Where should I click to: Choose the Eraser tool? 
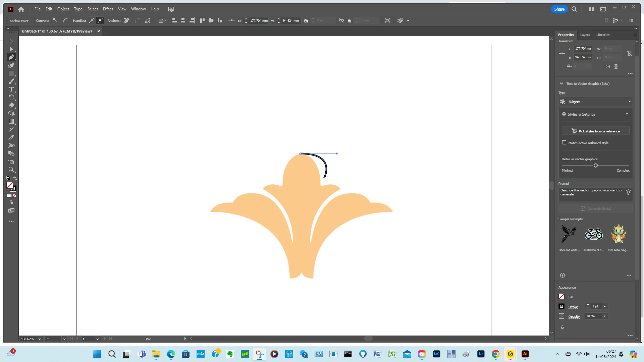[x=11, y=105]
